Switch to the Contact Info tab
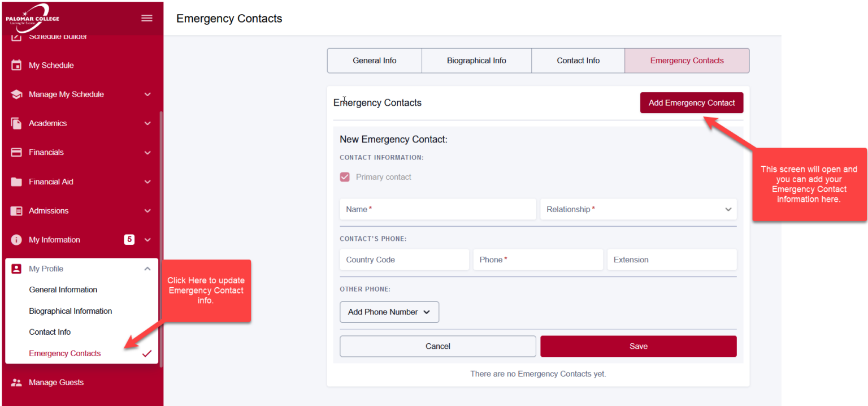This screenshot has width=868, height=406. pos(578,61)
